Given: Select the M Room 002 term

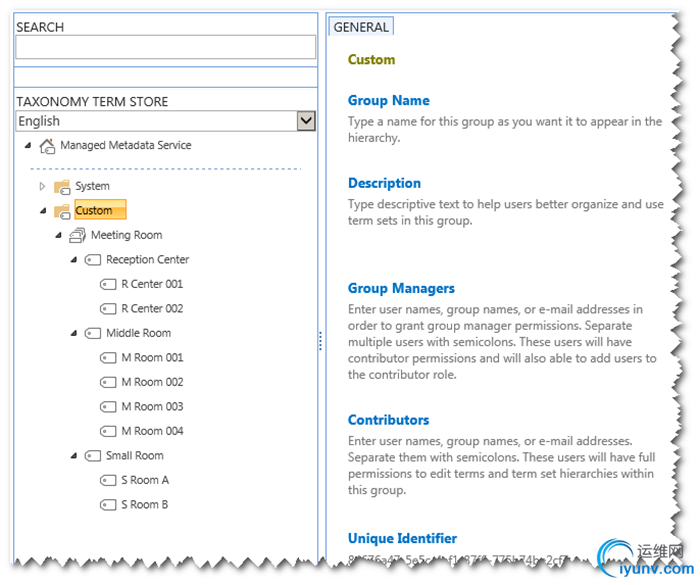Looking at the screenshot, I should click(152, 382).
